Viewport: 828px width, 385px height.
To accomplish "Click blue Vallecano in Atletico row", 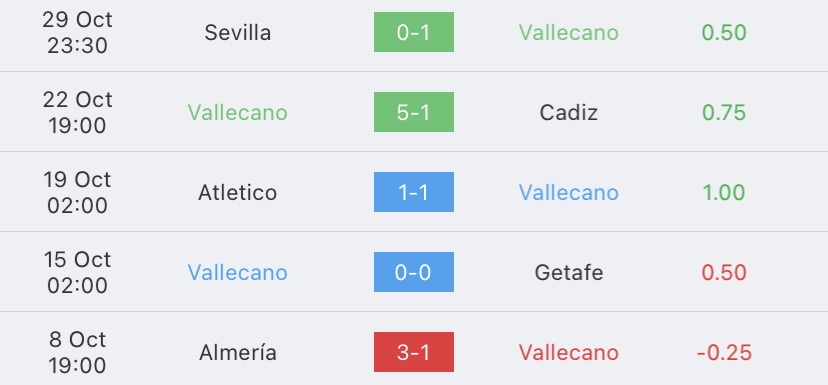I will (569, 193).
